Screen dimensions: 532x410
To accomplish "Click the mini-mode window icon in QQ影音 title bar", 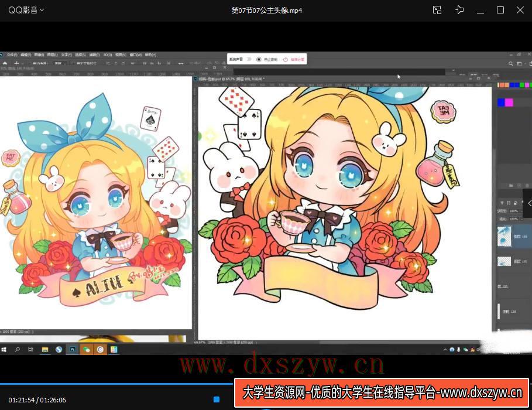I will pos(437,10).
